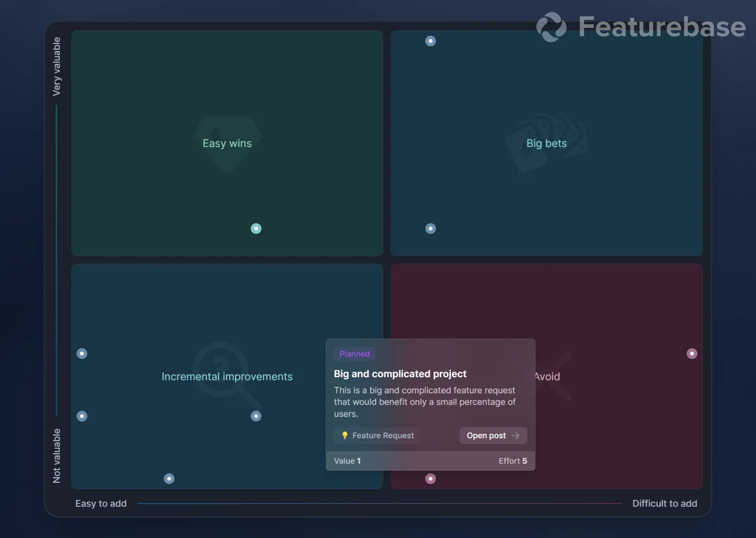The width and height of the screenshot is (756, 538).
Task: Click the 'Big bets' quadrant label
Action: point(546,143)
